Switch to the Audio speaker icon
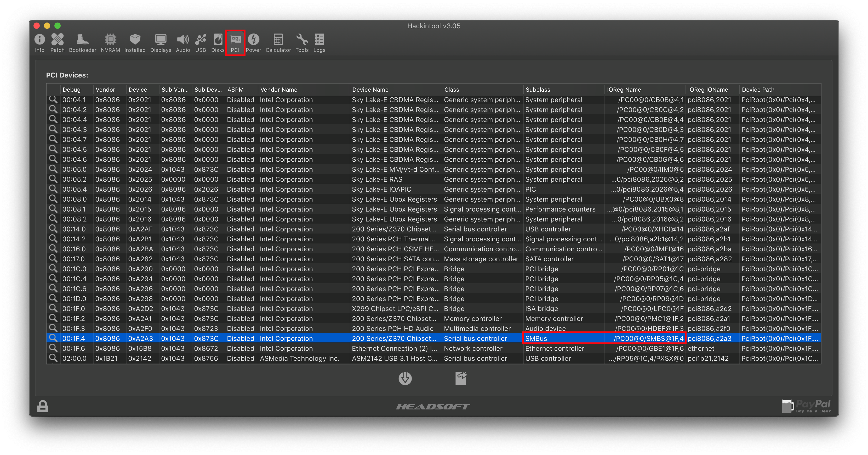868x455 pixels. (x=183, y=43)
